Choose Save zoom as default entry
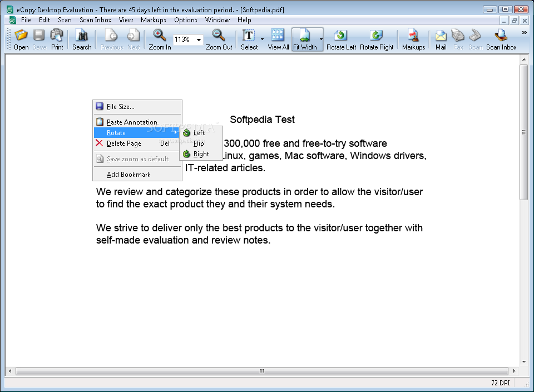Viewport: 534px width, 392px height. pos(137,159)
